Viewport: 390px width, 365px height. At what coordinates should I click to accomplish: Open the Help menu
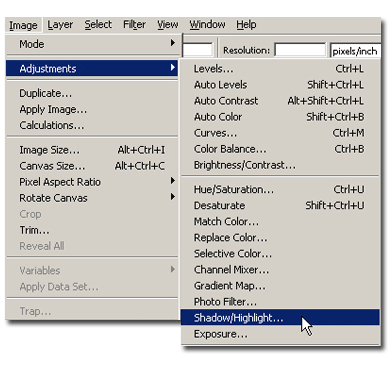pos(246,25)
